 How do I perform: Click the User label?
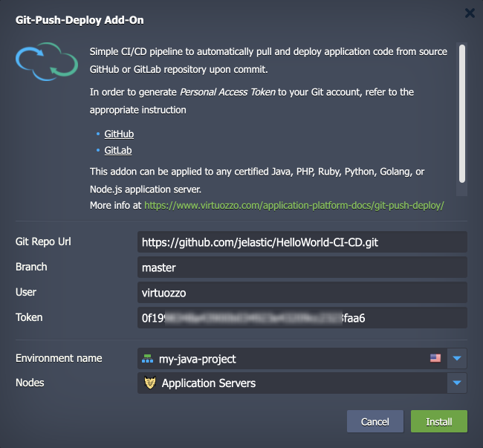pos(26,292)
